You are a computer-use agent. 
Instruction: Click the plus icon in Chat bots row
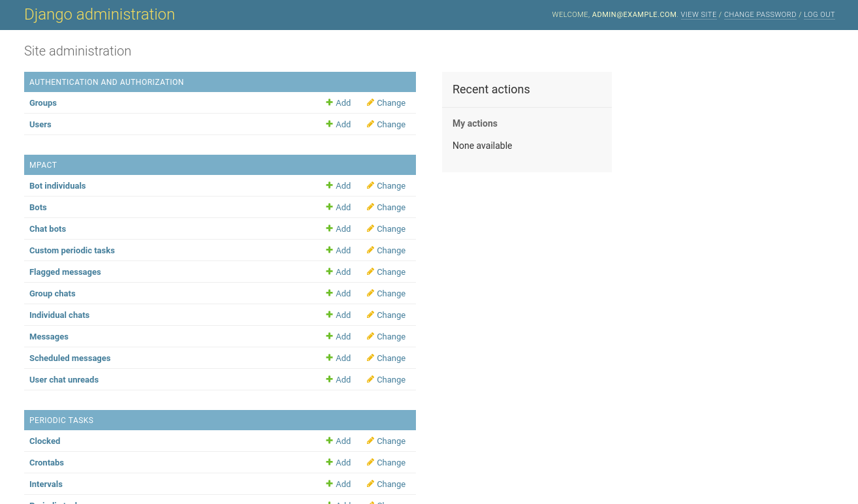pos(330,228)
